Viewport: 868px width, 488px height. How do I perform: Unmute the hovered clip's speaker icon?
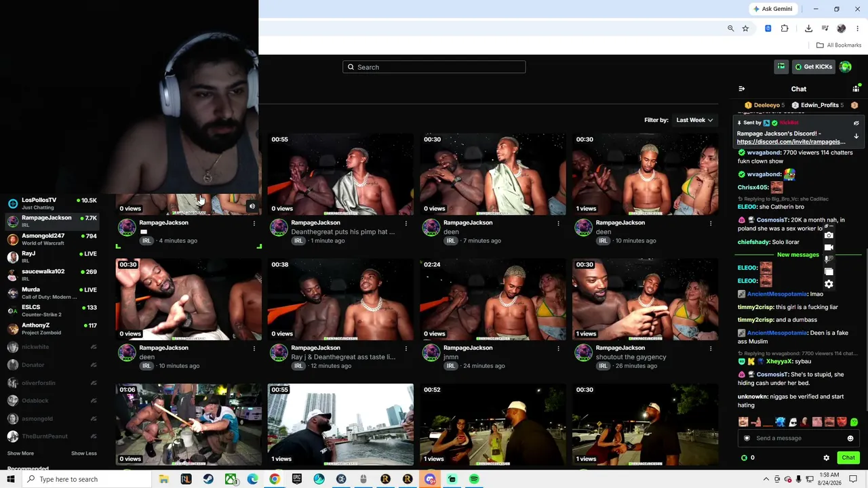pyautogui.click(x=252, y=207)
